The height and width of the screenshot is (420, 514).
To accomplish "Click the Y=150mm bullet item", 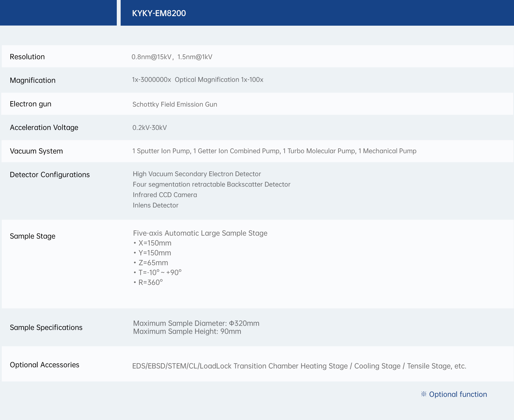I will pos(152,253).
